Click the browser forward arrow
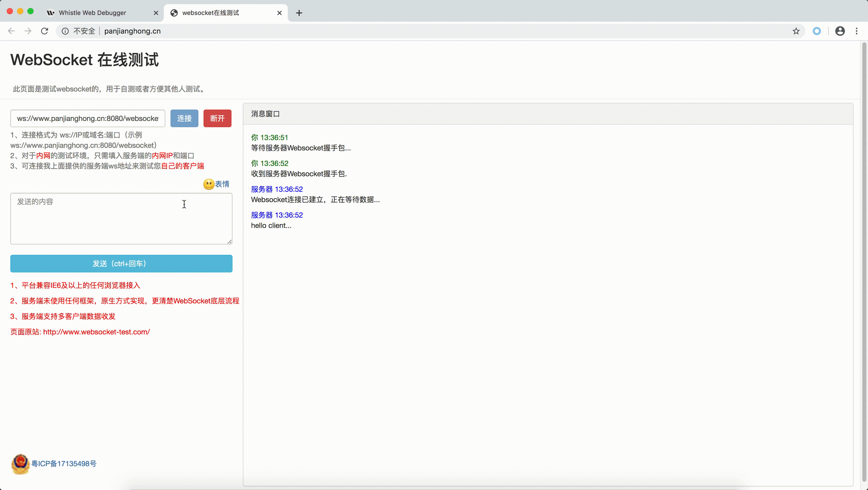868x490 pixels. pyautogui.click(x=28, y=31)
